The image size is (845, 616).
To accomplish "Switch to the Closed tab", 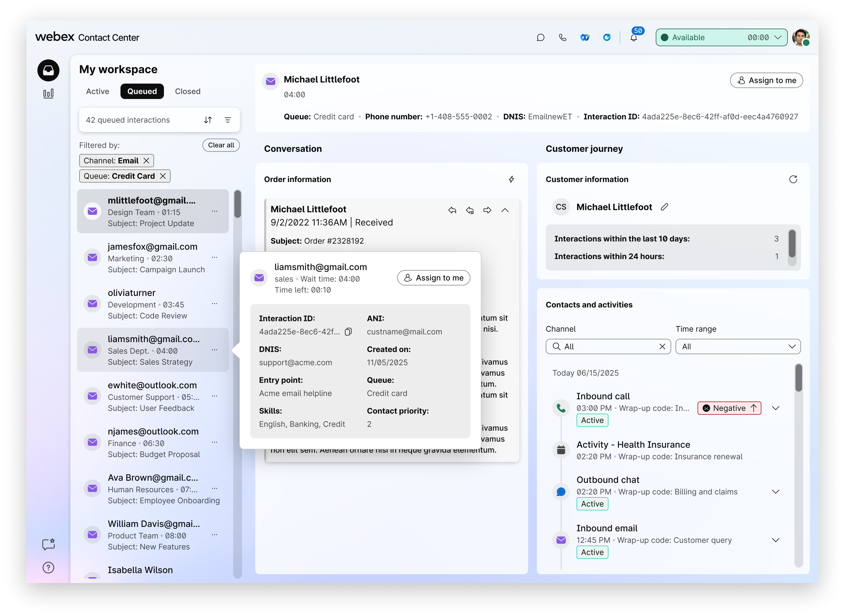I will coord(188,91).
